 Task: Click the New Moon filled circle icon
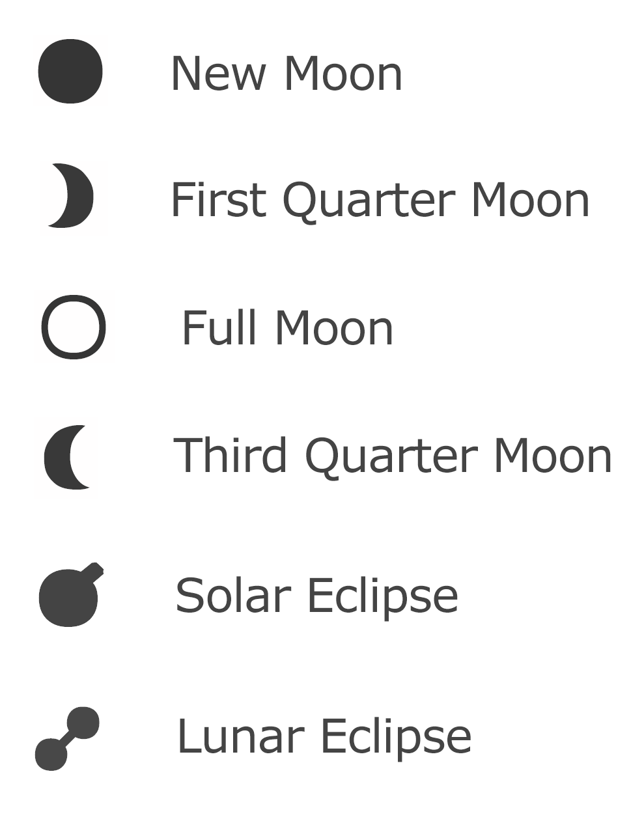70,71
